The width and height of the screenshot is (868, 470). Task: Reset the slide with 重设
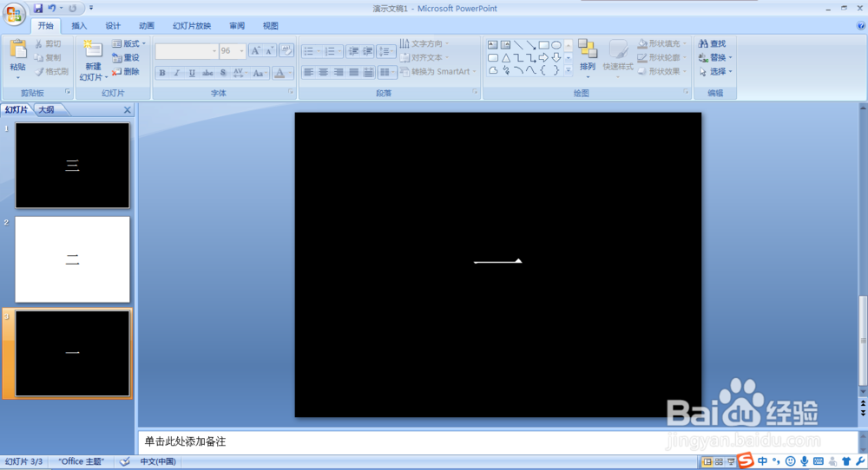tap(126, 57)
